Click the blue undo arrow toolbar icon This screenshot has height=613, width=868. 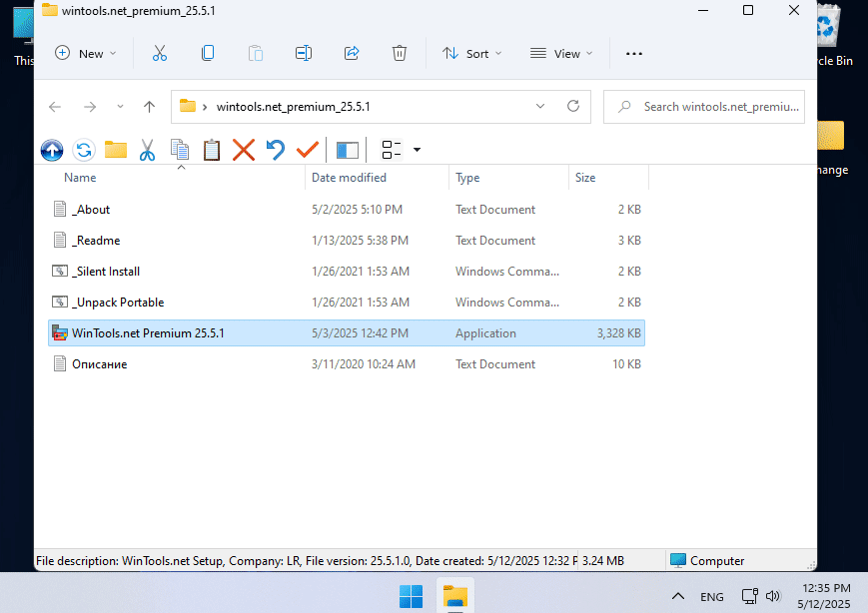click(x=275, y=150)
